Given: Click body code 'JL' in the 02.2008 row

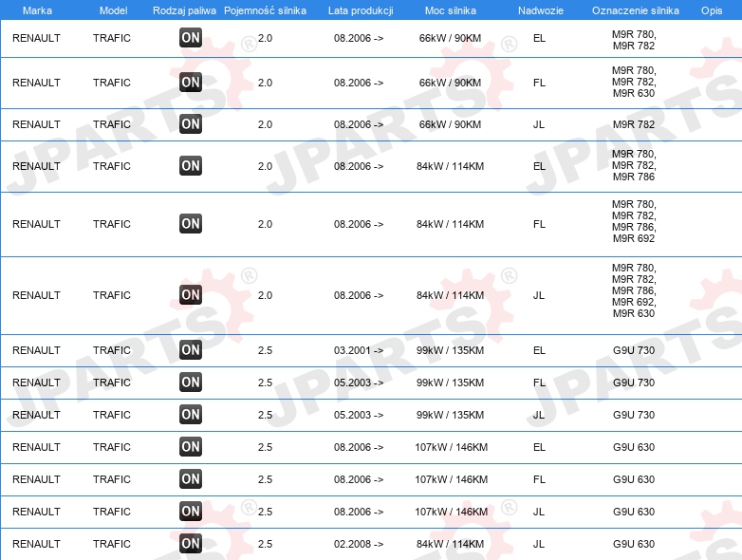Looking at the screenshot, I should [x=539, y=544].
